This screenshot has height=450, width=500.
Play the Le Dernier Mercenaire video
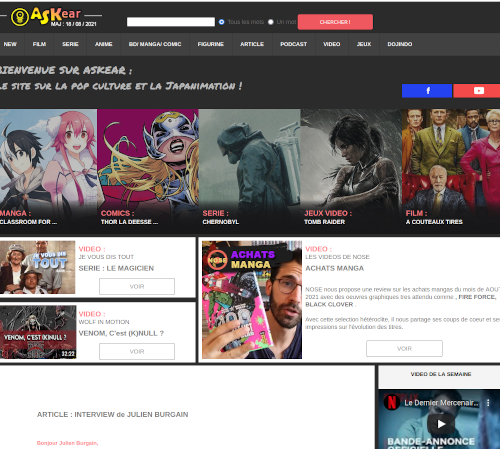(x=441, y=424)
